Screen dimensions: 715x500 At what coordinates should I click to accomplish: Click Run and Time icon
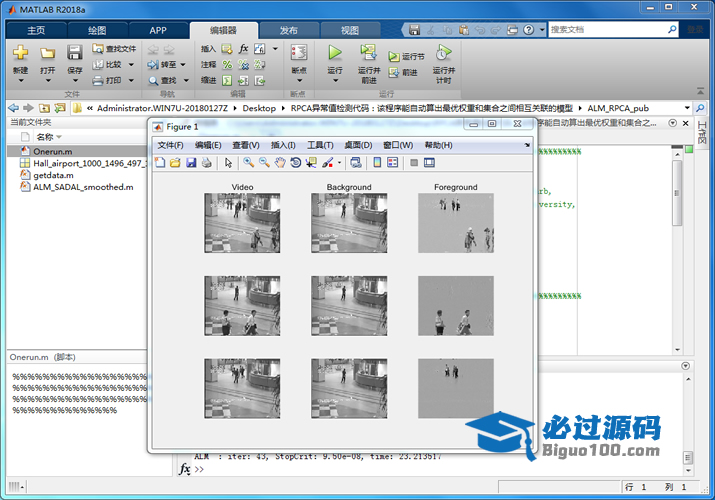[x=444, y=53]
